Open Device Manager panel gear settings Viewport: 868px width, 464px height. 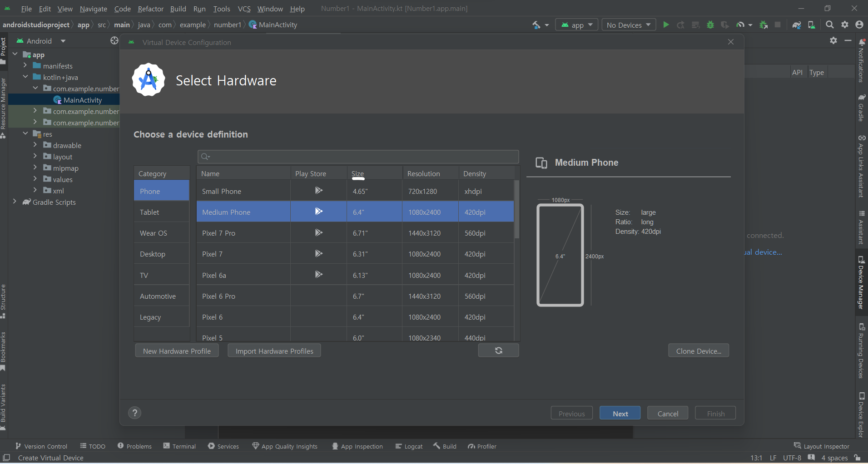point(833,40)
